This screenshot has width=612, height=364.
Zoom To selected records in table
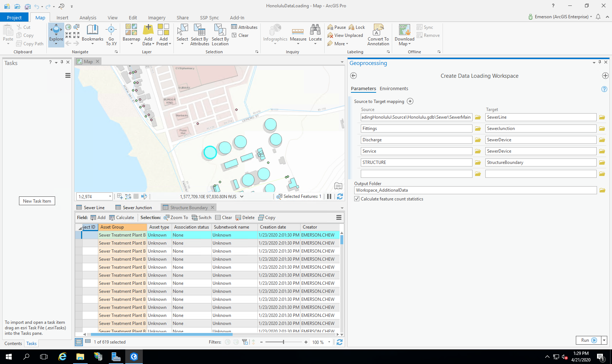point(176,218)
